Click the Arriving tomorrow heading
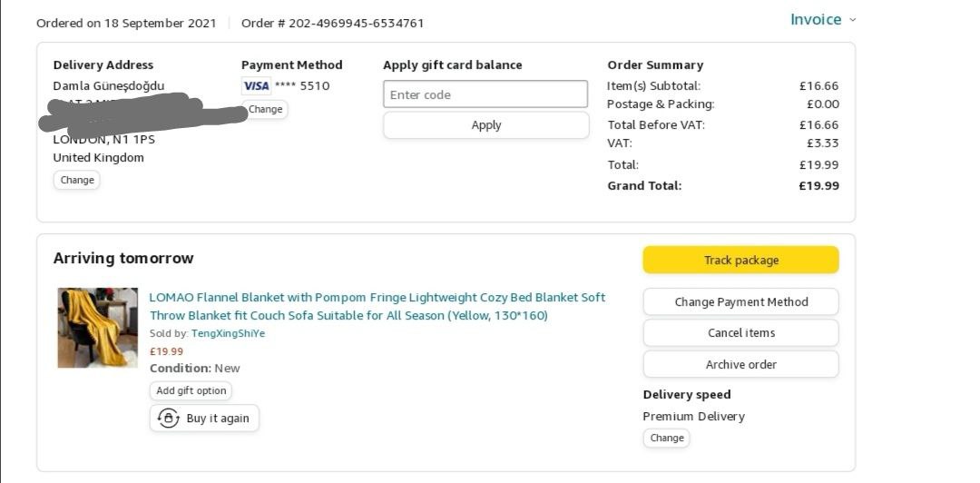This screenshot has height=483, width=980. [123, 259]
